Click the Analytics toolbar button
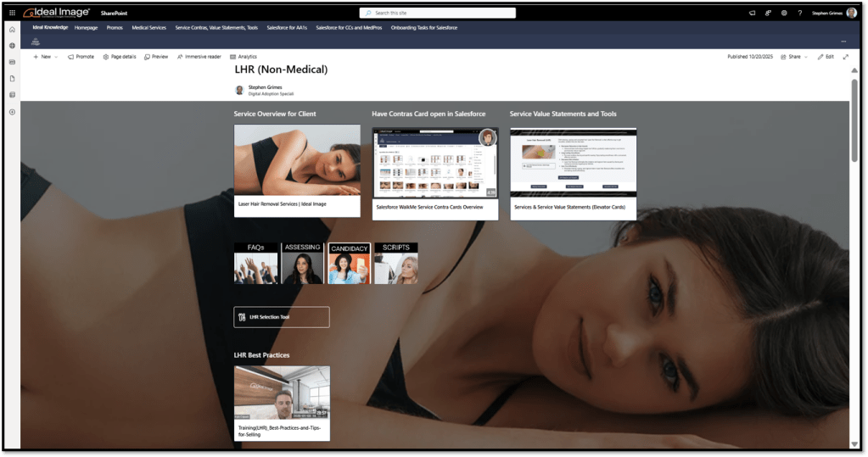This screenshot has height=457, width=868. click(x=244, y=57)
